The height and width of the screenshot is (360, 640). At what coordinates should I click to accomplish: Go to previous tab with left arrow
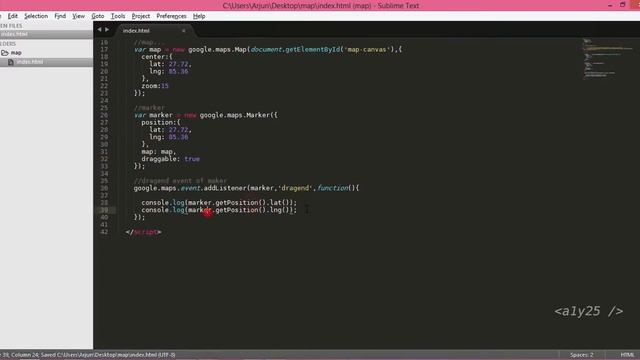click(x=99, y=29)
